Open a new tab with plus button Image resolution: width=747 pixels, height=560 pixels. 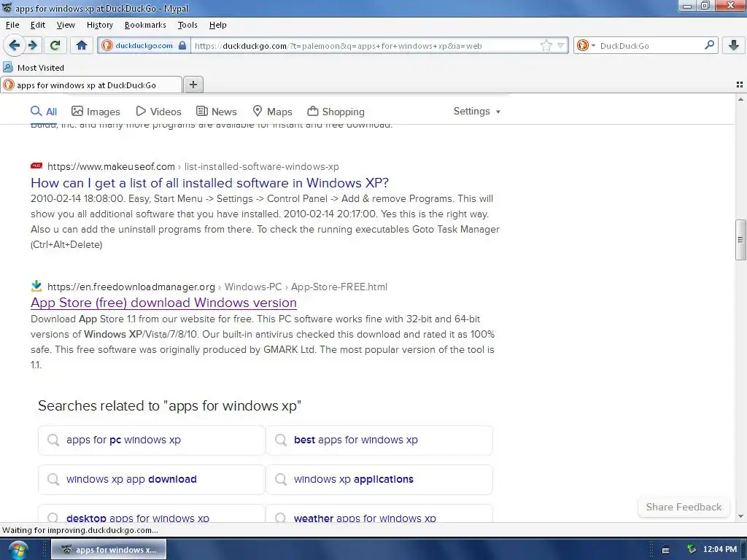point(193,85)
